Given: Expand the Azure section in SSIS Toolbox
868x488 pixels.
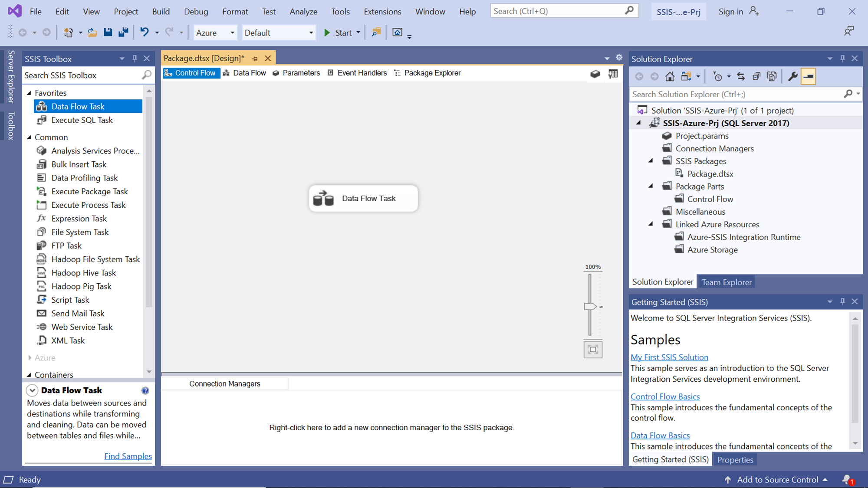Looking at the screenshot, I should (30, 358).
